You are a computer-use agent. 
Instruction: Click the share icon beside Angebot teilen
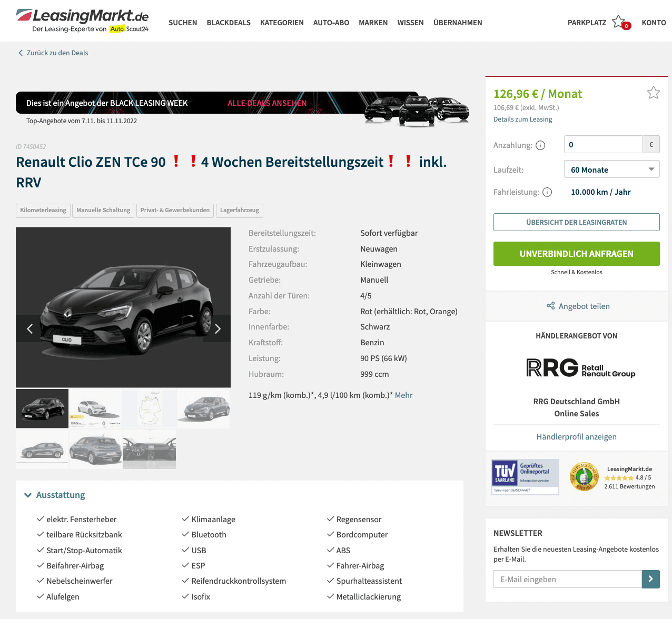[550, 306]
